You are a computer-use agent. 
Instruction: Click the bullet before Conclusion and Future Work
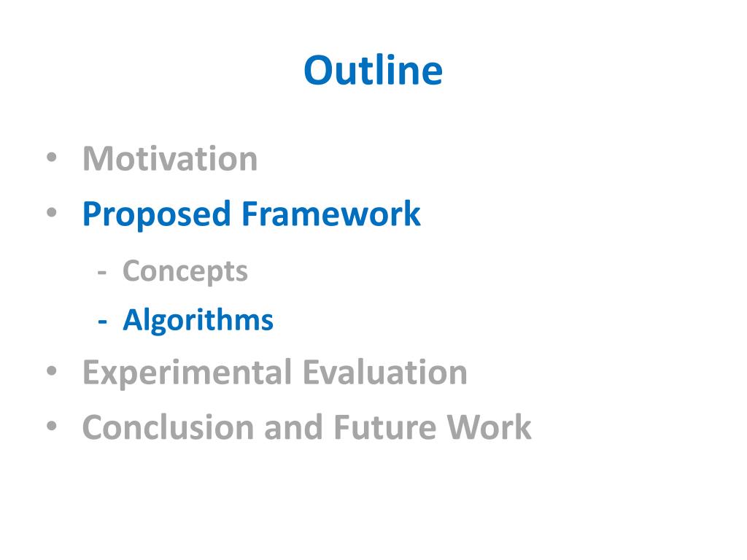tap(52, 426)
